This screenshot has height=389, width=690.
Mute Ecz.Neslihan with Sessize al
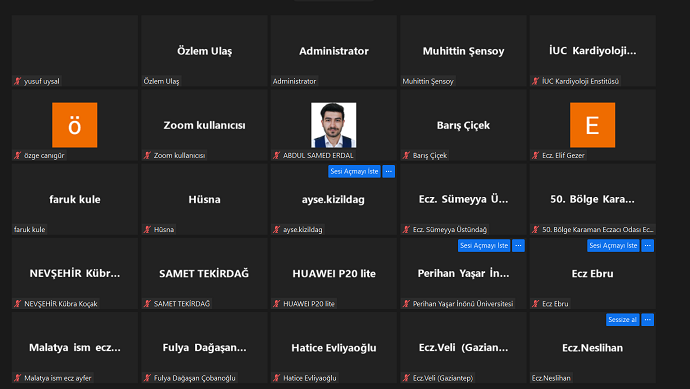click(622, 320)
